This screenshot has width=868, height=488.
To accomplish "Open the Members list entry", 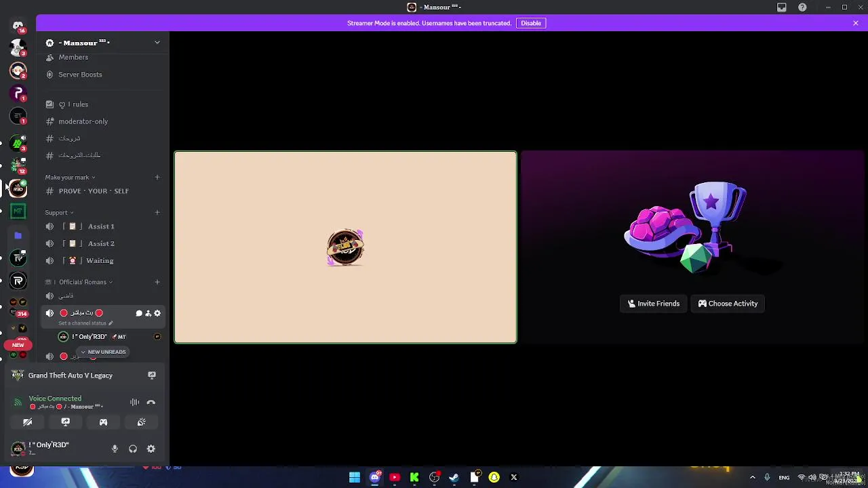I will click(x=102, y=57).
